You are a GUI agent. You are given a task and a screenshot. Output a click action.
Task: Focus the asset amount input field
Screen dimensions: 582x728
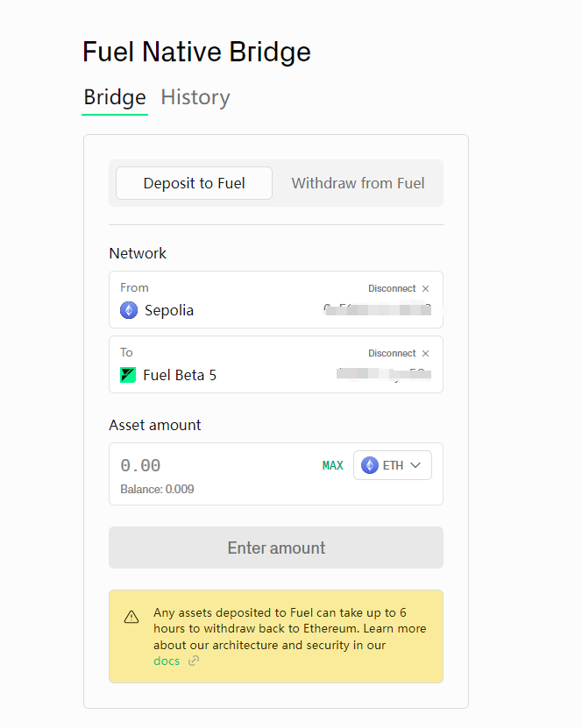tap(216, 466)
